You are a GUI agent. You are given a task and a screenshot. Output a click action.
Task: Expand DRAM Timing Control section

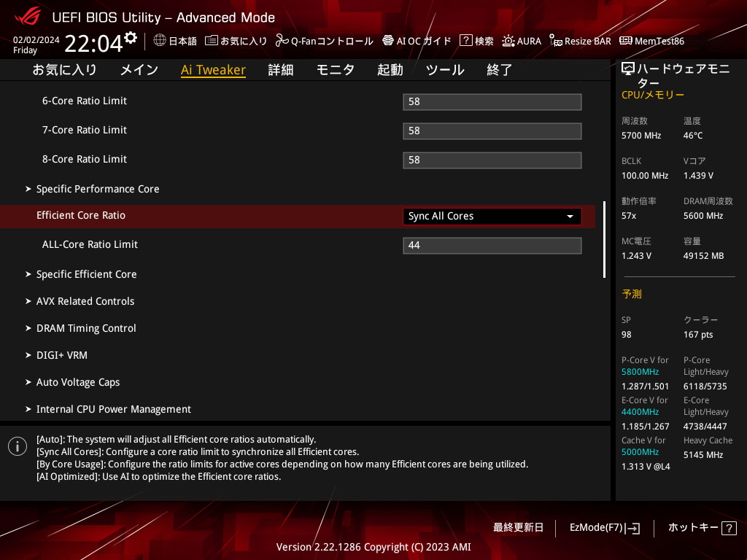click(86, 328)
